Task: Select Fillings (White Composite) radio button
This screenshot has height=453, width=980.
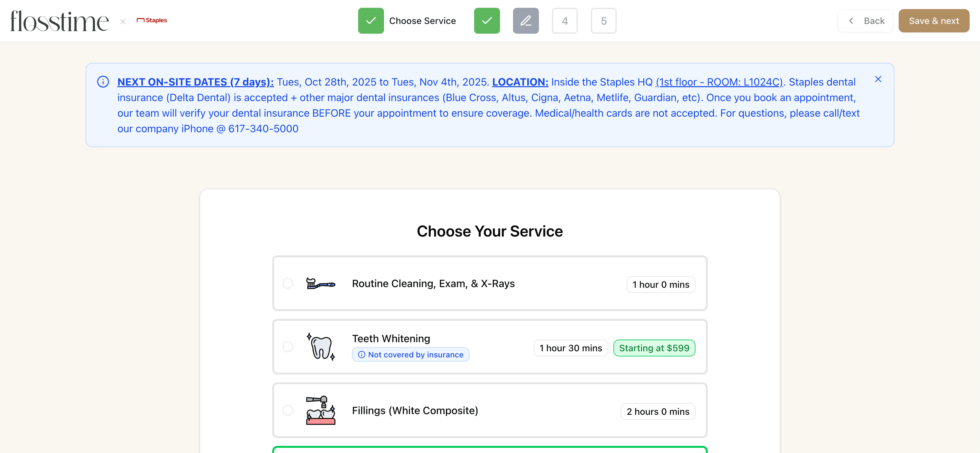Action: click(x=287, y=411)
